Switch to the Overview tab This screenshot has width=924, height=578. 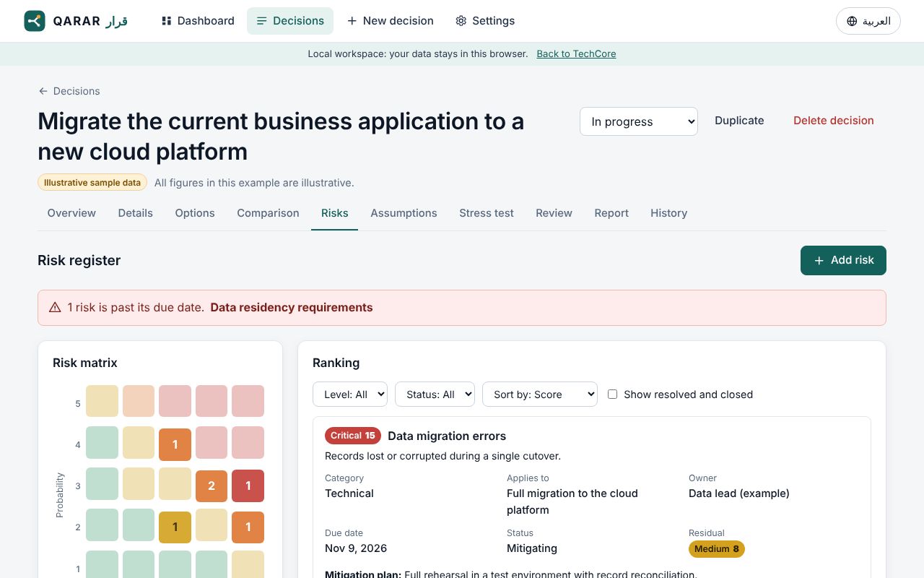click(x=71, y=213)
